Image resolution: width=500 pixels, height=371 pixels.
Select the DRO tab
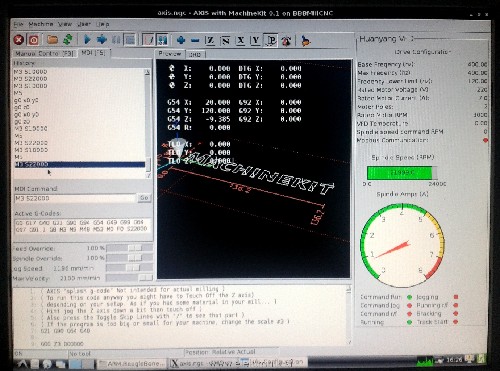(195, 54)
